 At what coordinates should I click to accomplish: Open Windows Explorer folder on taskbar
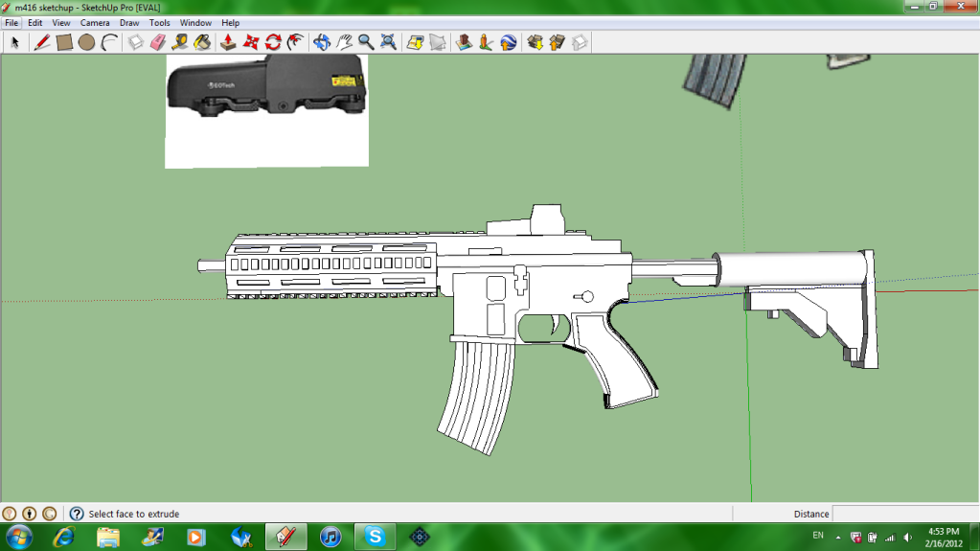pyautogui.click(x=108, y=537)
